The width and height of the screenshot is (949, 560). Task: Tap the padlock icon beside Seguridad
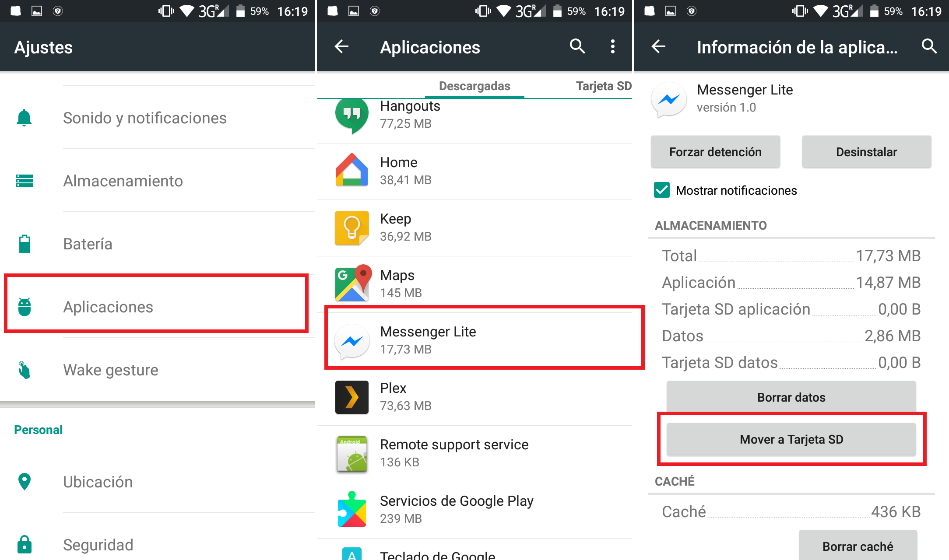point(25,545)
